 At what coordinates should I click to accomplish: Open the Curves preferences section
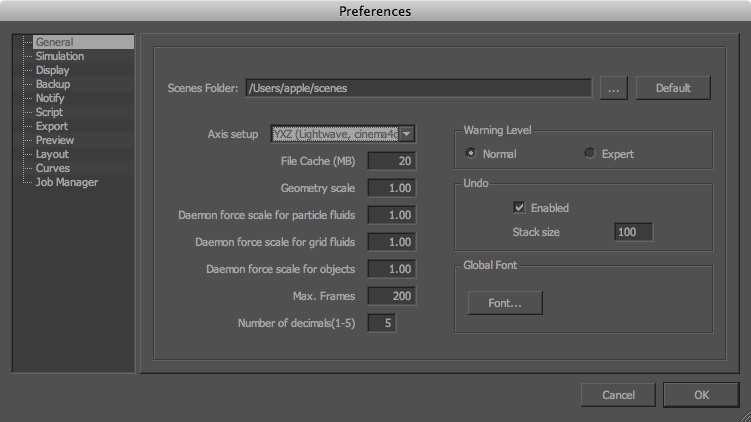(x=53, y=168)
